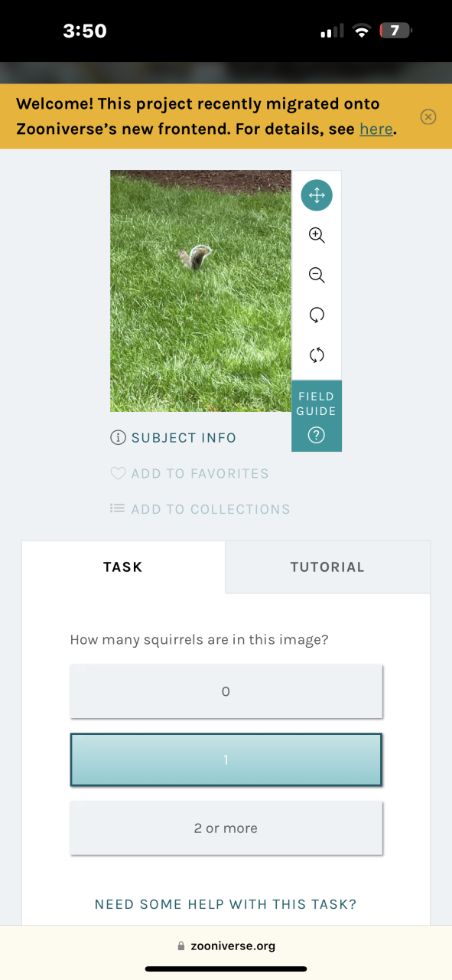The image size is (452, 980).
Task: Switch to the Task tab
Action: coord(123,567)
